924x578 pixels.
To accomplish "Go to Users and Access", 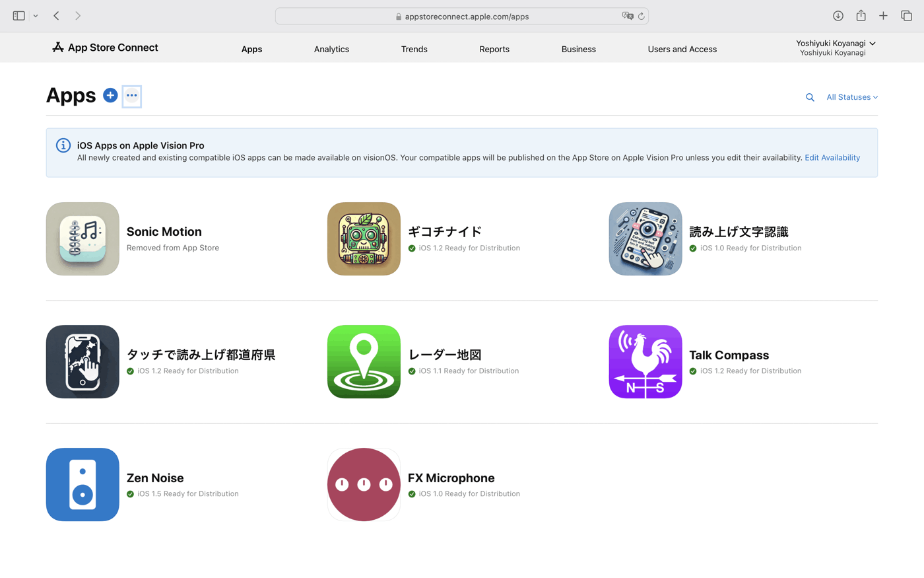I will coord(682,49).
